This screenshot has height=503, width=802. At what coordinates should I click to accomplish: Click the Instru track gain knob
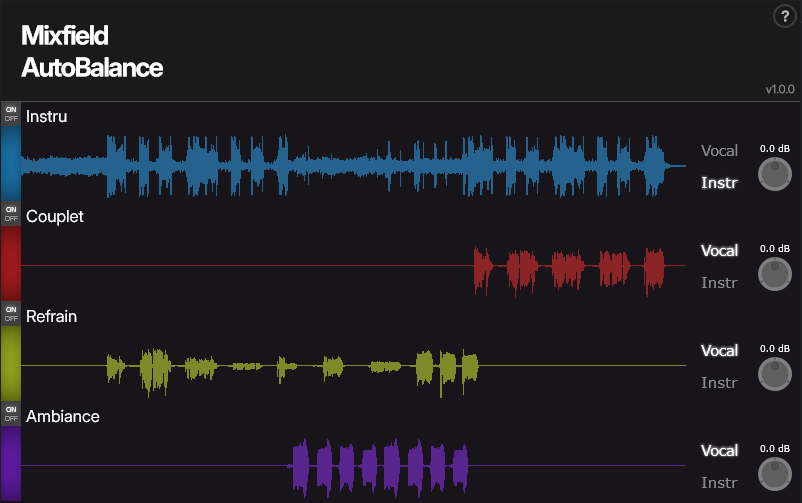coord(774,174)
